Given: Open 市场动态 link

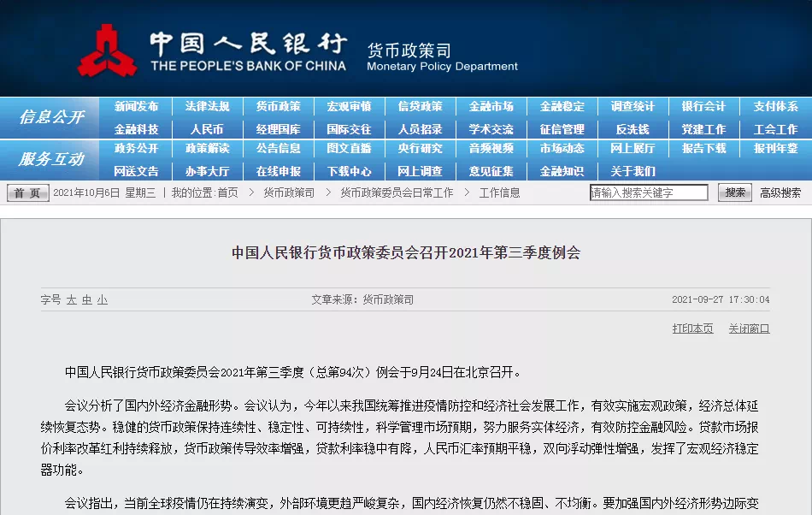Looking at the screenshot, I should click(562, 148).
